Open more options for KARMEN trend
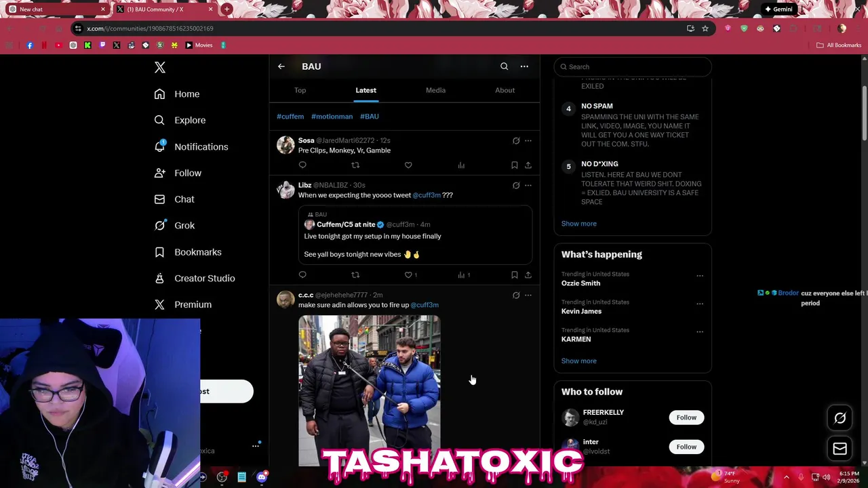Viewport: 868px width, 488px height. coord(700,331)
